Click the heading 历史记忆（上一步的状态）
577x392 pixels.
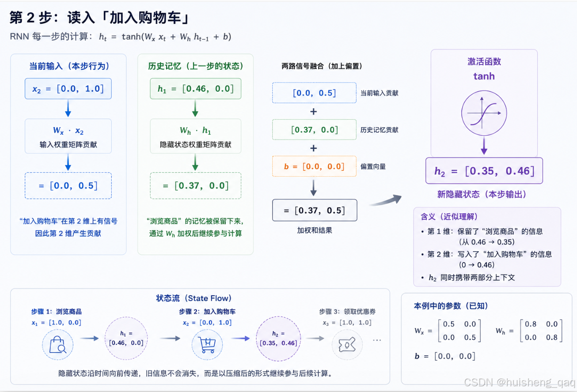point(196,66)
